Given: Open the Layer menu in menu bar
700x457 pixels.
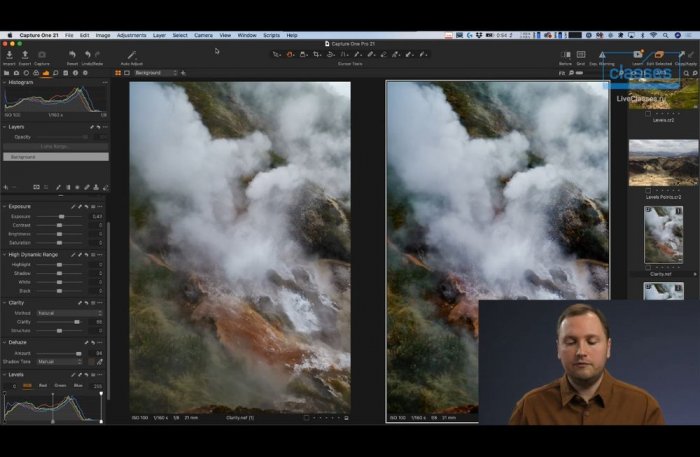Looking at the screenshot, I should (158, 35).
